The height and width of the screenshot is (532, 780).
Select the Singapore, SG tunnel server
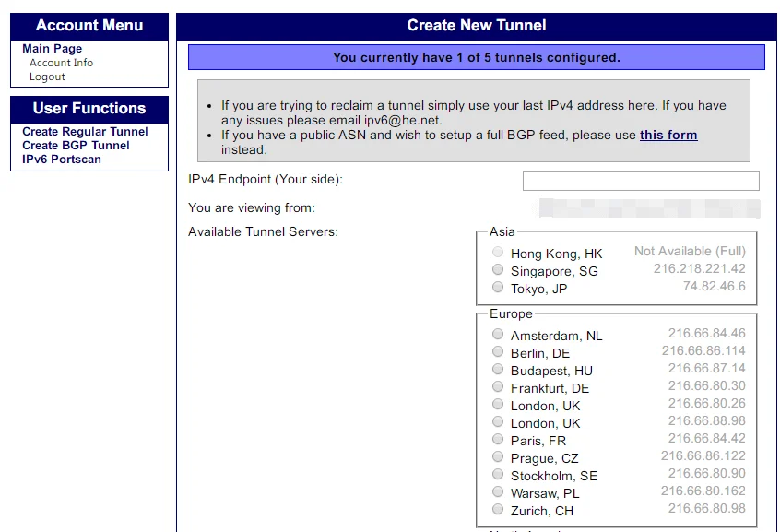(498, 270)
